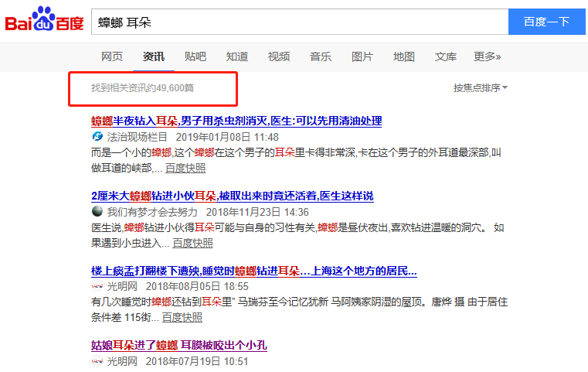588x372 pixels.
Task: Open the 视频 tab
Action: click(279, 56)
